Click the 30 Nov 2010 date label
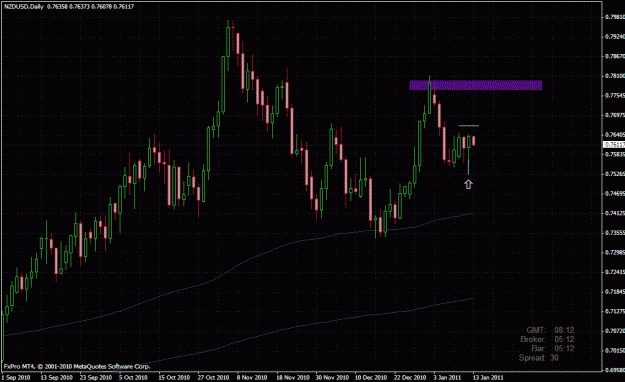The width and height of the screenshot is (625, 382). (332, 377)
